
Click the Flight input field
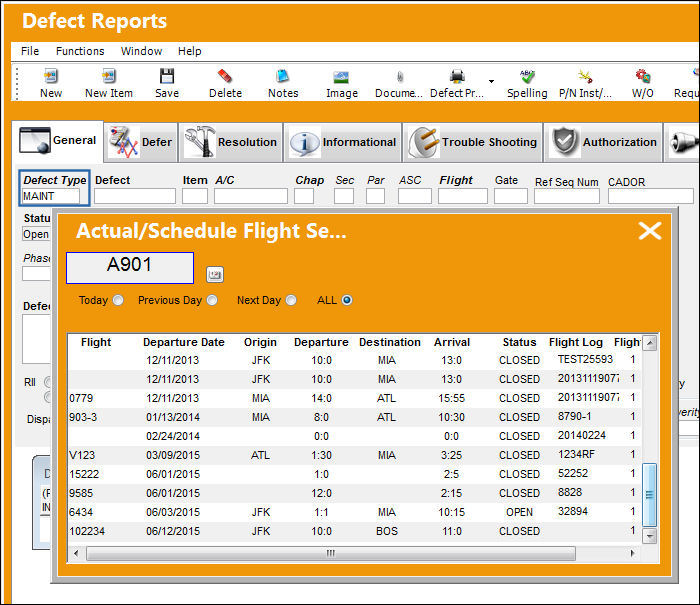[462, 196]
